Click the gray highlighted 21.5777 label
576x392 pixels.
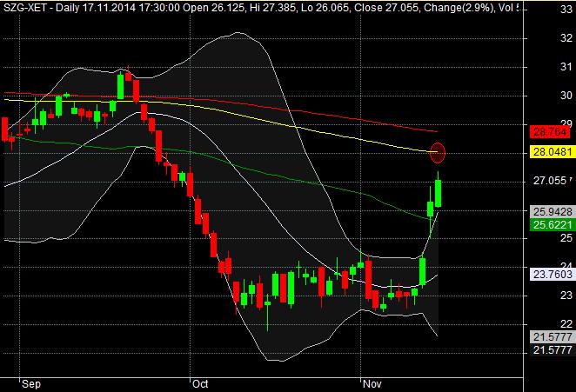(x=553, y=336)
